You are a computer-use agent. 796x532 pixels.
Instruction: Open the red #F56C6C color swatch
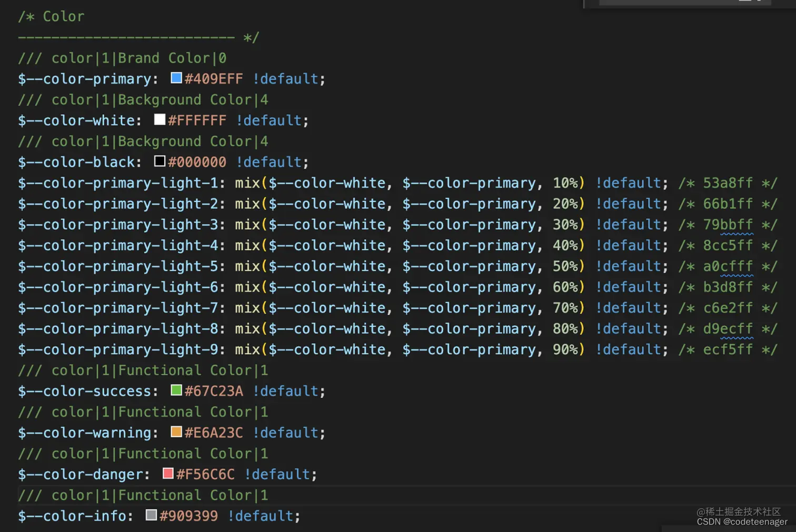(168, 474)
